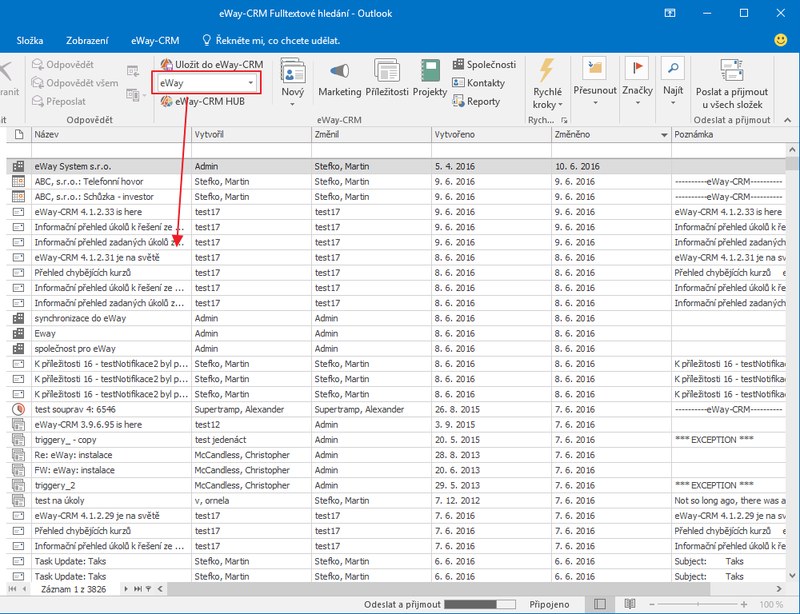Click the test souprav clock icon

click(x=18, y=409)
